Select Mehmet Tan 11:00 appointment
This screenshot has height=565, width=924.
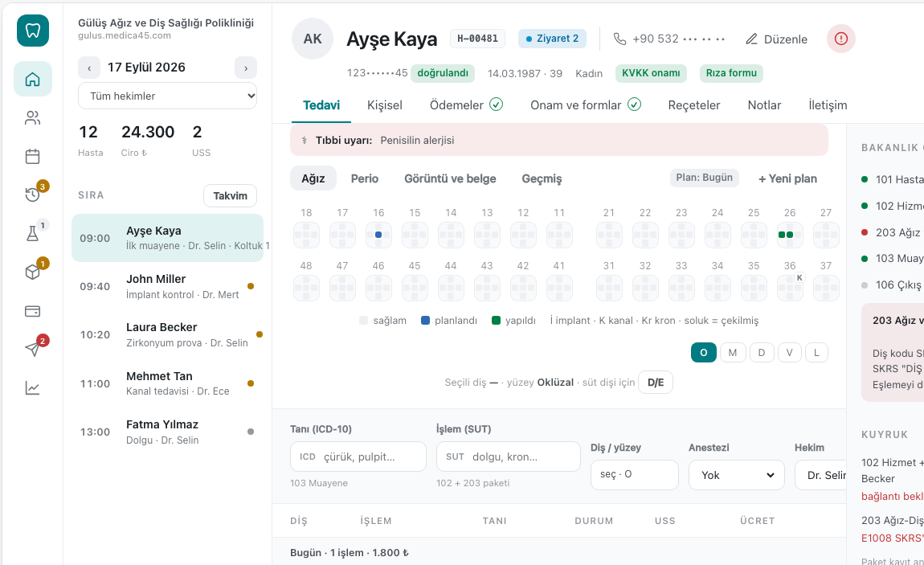point(167,383)
